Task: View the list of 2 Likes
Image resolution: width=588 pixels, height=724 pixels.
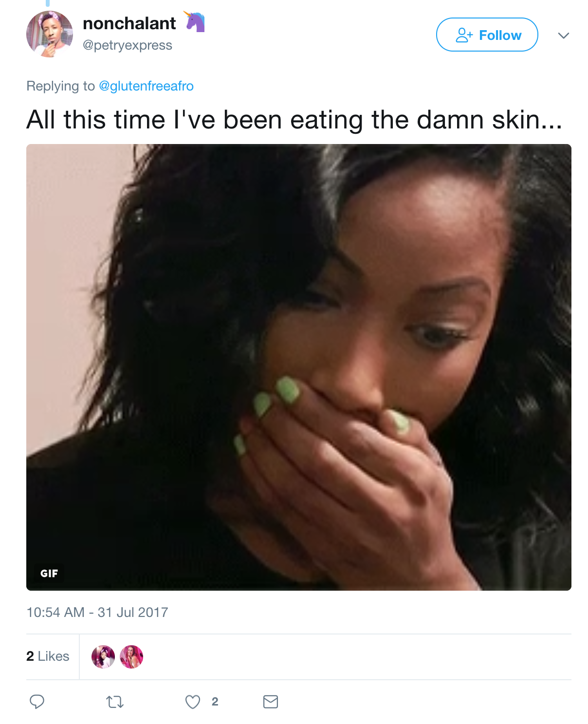Action: pos(48,656)
